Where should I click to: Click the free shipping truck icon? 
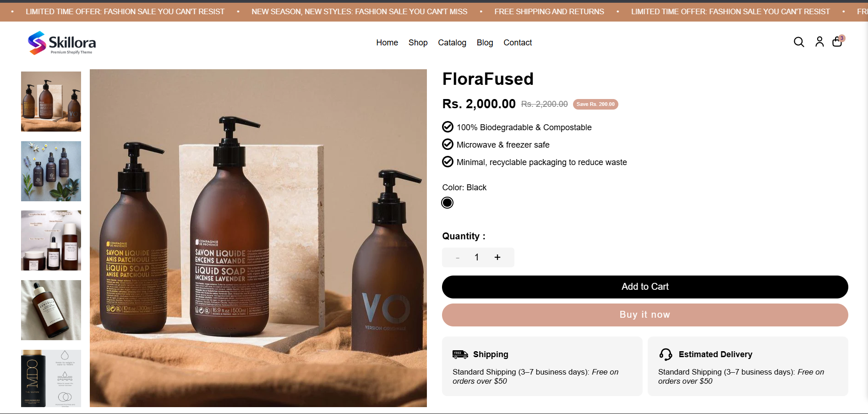460,354
